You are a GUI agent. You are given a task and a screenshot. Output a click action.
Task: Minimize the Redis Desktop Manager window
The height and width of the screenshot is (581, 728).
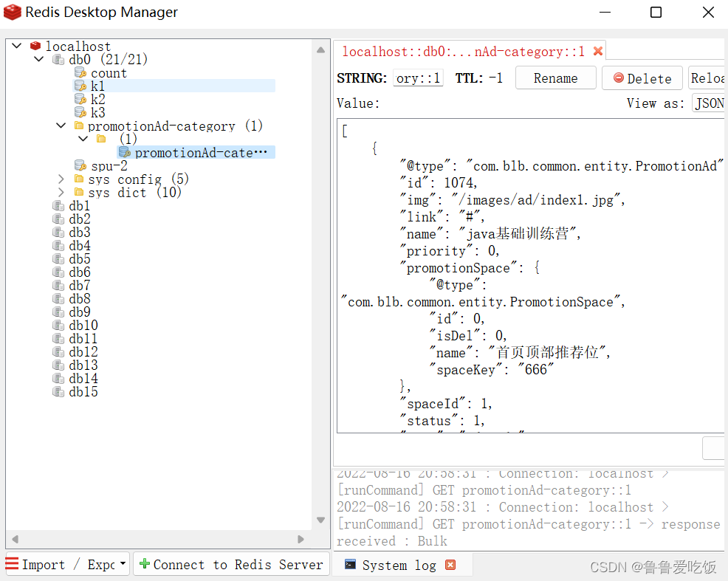pyautogui.click(x=605, y=12)
